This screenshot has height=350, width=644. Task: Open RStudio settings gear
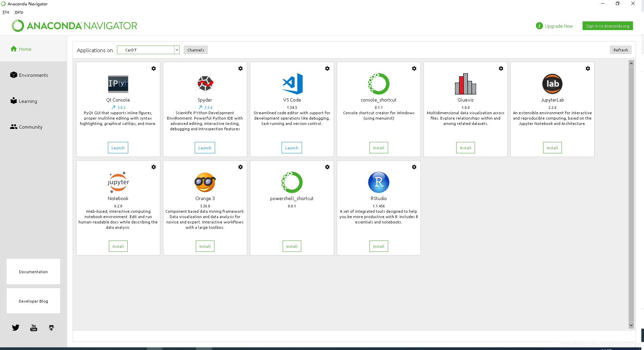[414, 167]
